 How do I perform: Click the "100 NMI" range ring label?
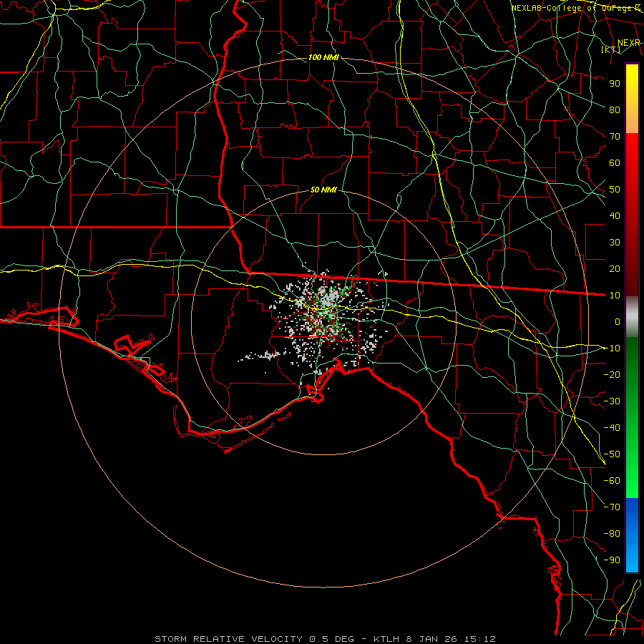coord(323,57)
